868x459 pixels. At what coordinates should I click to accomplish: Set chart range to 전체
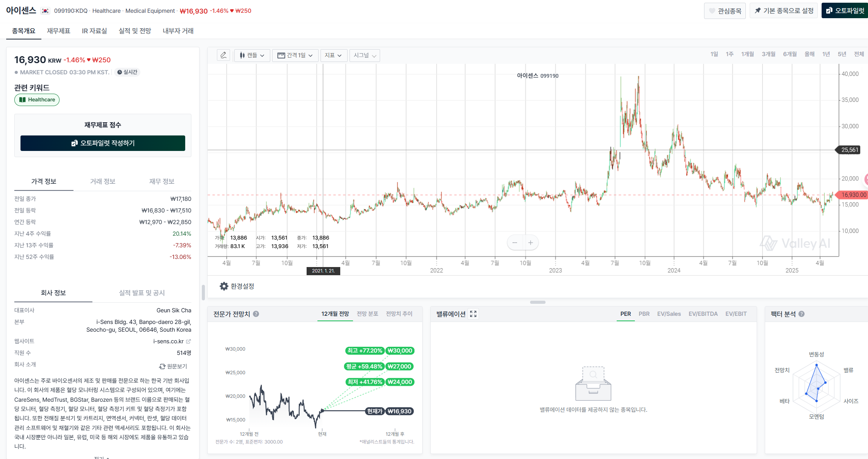coord(859,54)
